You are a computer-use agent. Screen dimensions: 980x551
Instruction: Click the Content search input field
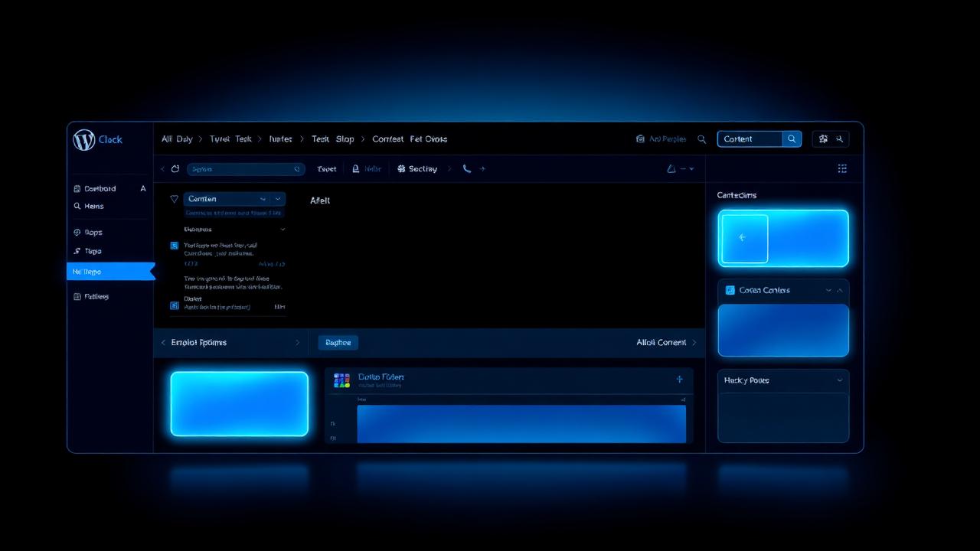(x=750, y=139)
